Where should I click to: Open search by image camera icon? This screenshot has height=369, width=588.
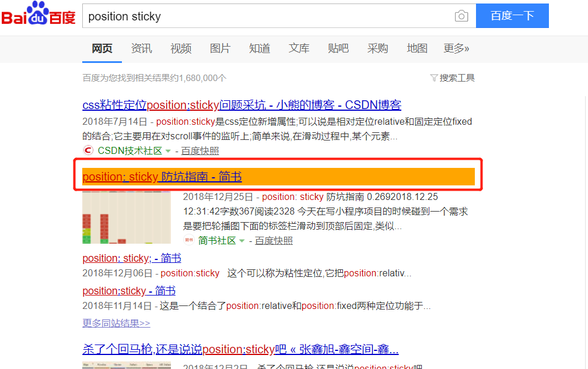[461, 16]
